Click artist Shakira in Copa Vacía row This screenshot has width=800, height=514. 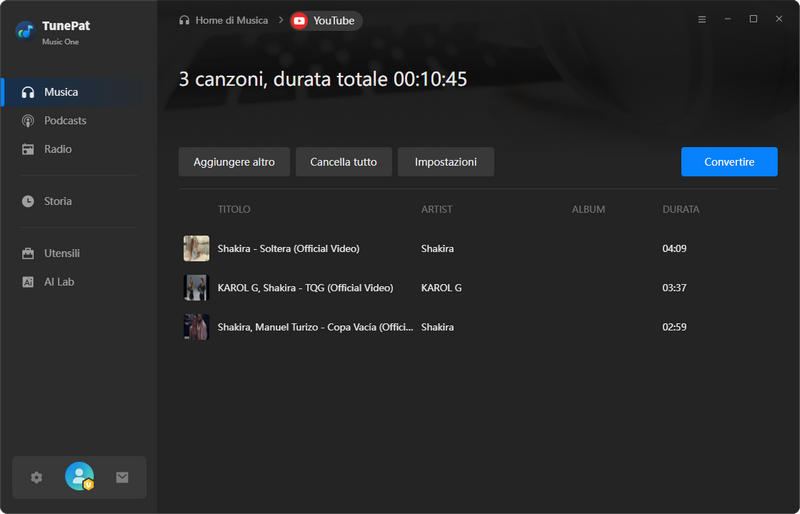tap(437, 327)
